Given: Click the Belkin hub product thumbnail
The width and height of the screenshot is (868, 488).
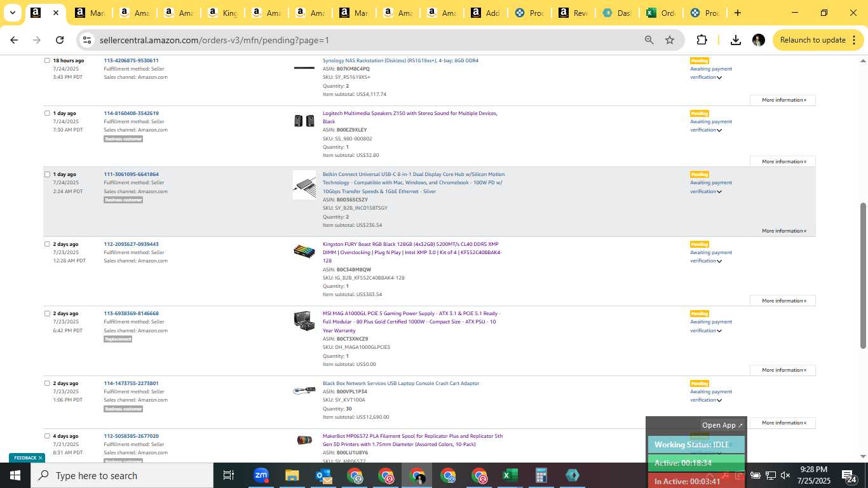Looking at the screenshot, I should pyautogui.click(x=304, y=185).
